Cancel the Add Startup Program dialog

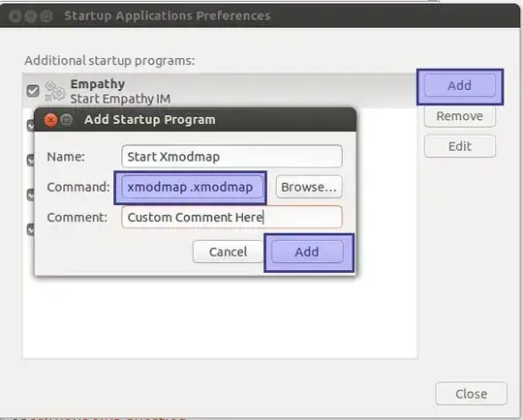(x=229, y=252)
